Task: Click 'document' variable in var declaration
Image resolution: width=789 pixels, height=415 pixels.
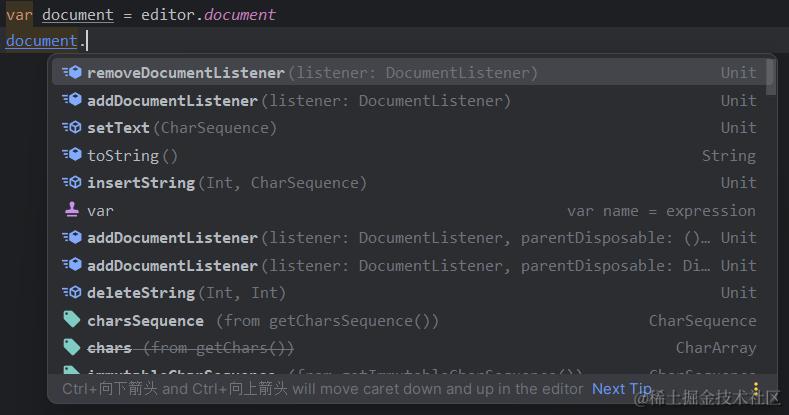Action: click(x=78, y=15)
